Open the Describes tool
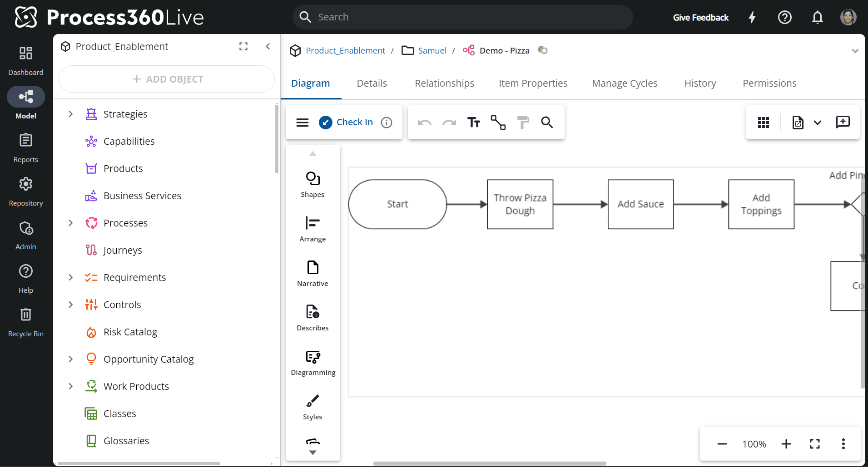This screenshot has height=467, width=868. tap(312, 313)
